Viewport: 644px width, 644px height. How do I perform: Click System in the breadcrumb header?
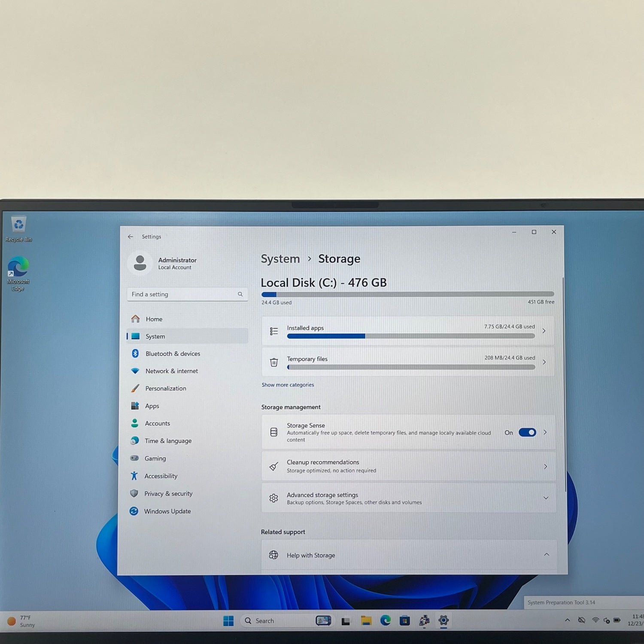click(x=280, y=259)
